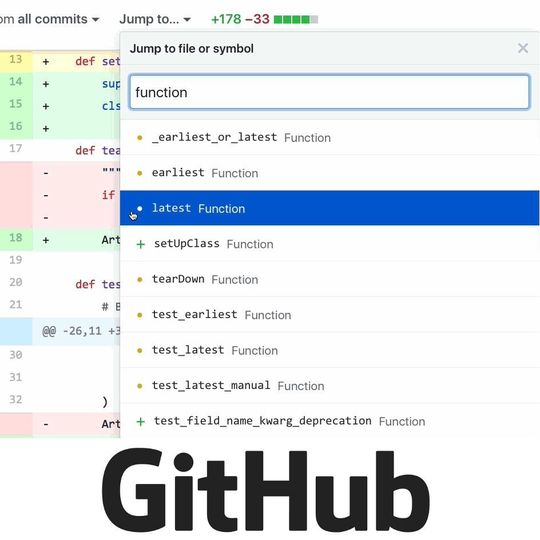540x540 pixels.
Task: Click line number 32 in the diff
Action: pos(16,399)
